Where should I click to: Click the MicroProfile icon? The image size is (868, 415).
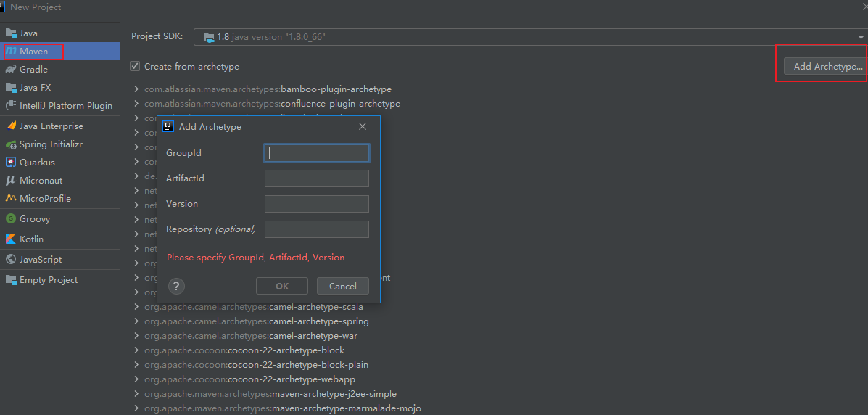pyautogui.click(x=11, y=198)
